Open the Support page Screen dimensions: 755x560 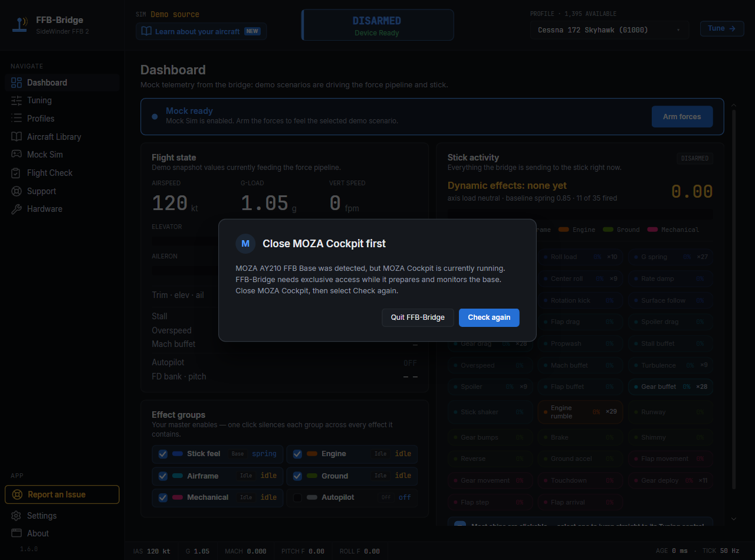pos(62,191)
